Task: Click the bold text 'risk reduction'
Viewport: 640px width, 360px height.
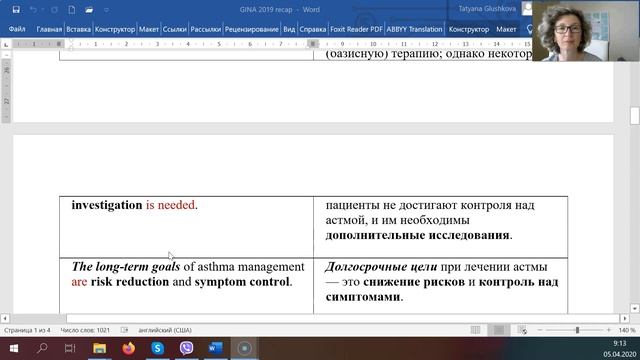Action: click(130, 282)
